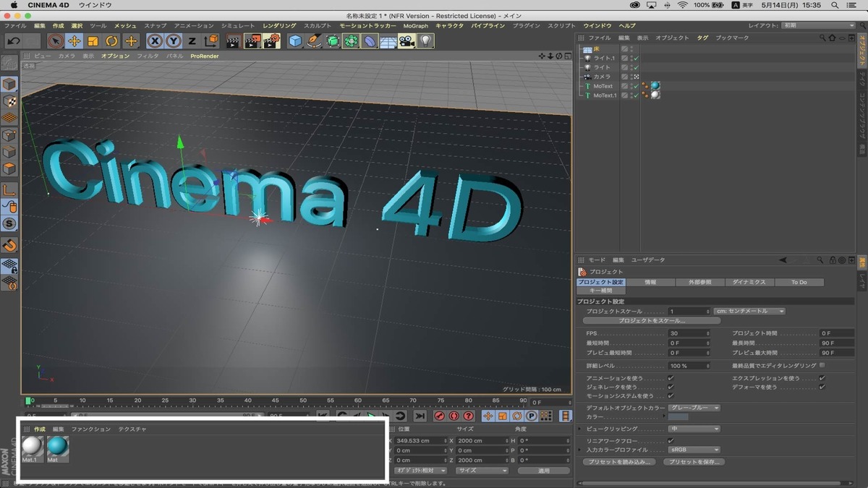Expand the 入力カラープロファイル row triangle
This screenshot has height=488, width=868.
click(x=580, y=450)
